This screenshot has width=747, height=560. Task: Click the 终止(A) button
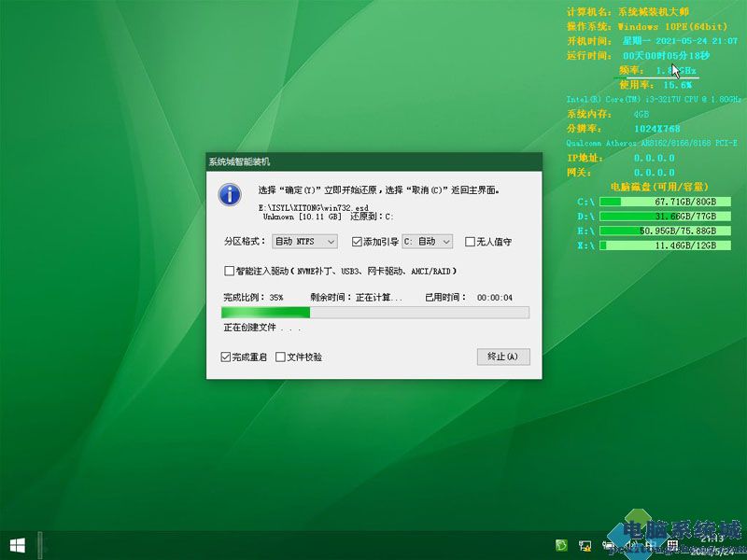pos(503,357)
